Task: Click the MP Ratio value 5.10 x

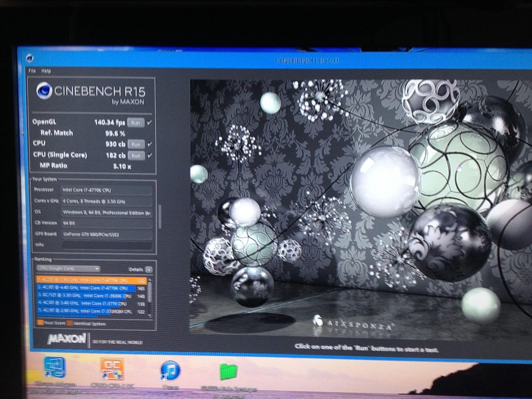Action: pyautogui.click(x=122, y=166)
